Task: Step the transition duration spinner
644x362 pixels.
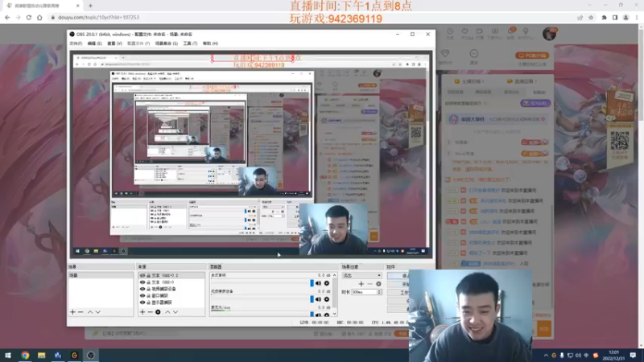Action: click(379, 292)
